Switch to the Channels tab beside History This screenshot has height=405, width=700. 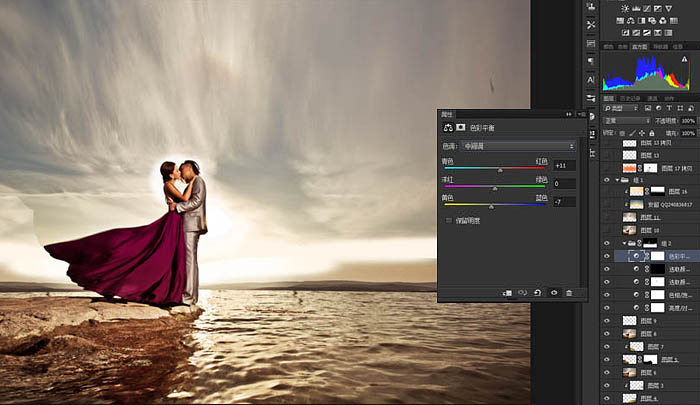coord(652,98)
